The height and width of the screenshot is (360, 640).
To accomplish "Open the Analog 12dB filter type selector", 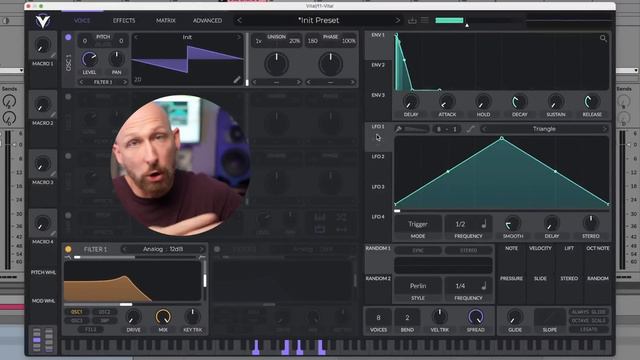I will click(x=163, y=249).
